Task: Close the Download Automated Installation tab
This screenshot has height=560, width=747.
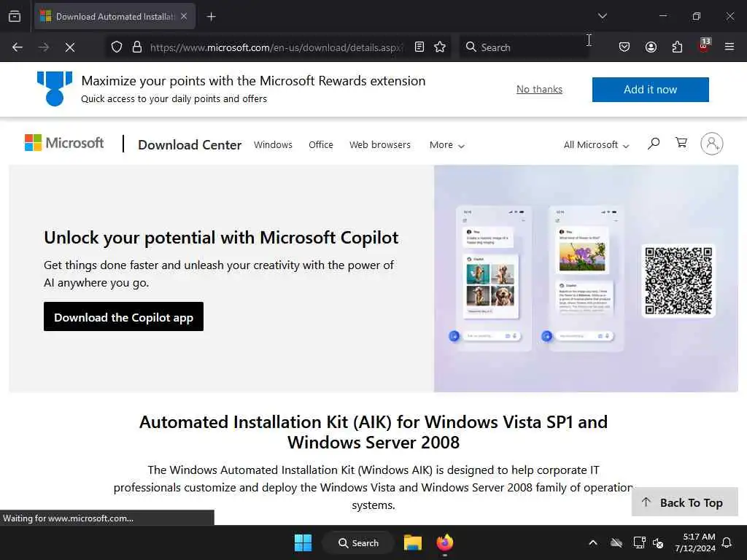Action: click(x=184, y=16)
